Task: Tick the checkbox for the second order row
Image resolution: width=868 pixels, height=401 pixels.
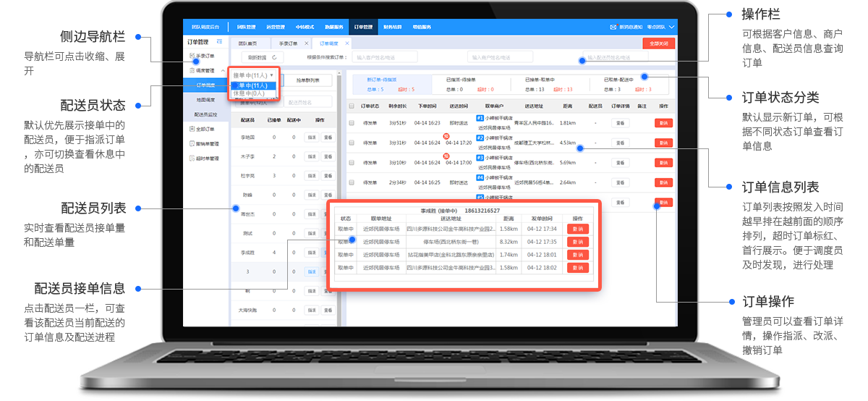Action: 352,143
